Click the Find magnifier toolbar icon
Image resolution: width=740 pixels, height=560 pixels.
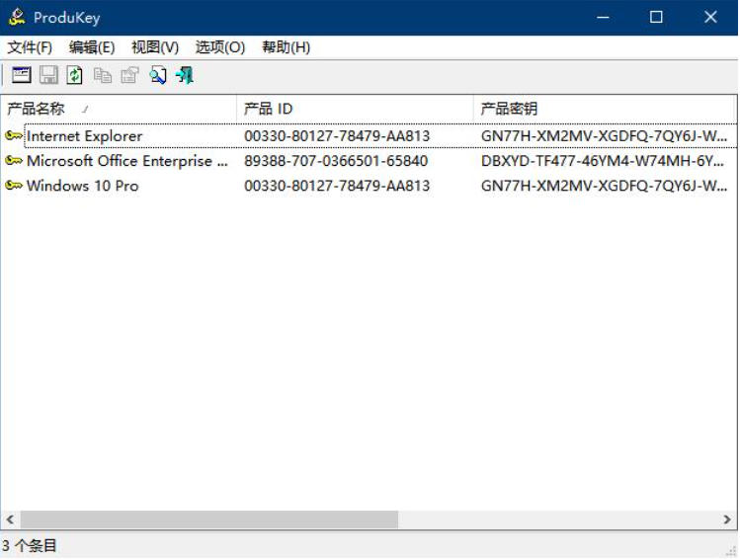click(x=157, y=75)
